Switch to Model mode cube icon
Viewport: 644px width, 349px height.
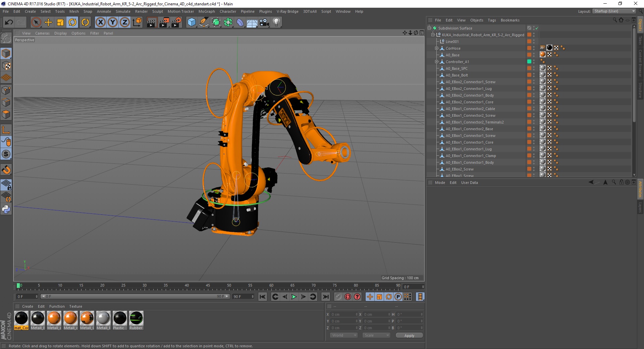6,53
